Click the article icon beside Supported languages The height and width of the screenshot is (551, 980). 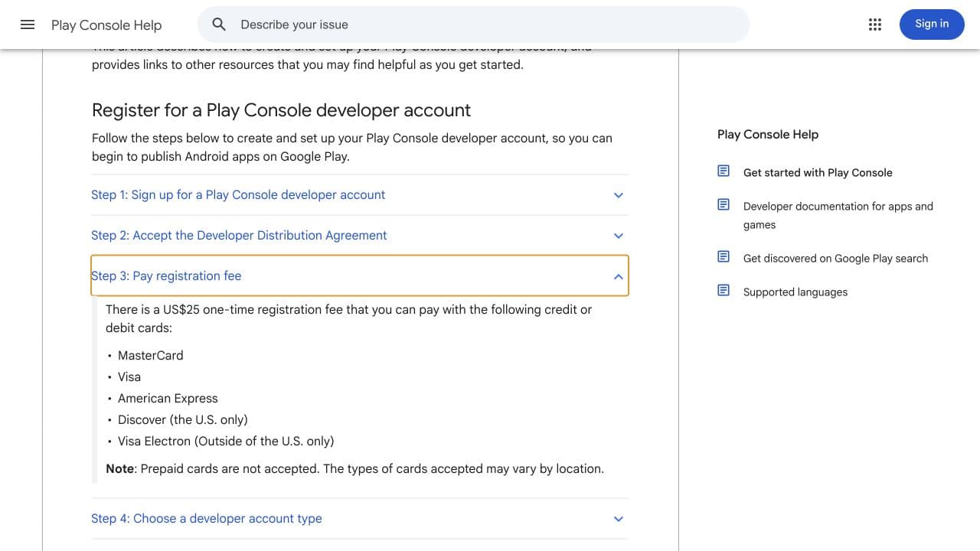click(x=724, y=290)
